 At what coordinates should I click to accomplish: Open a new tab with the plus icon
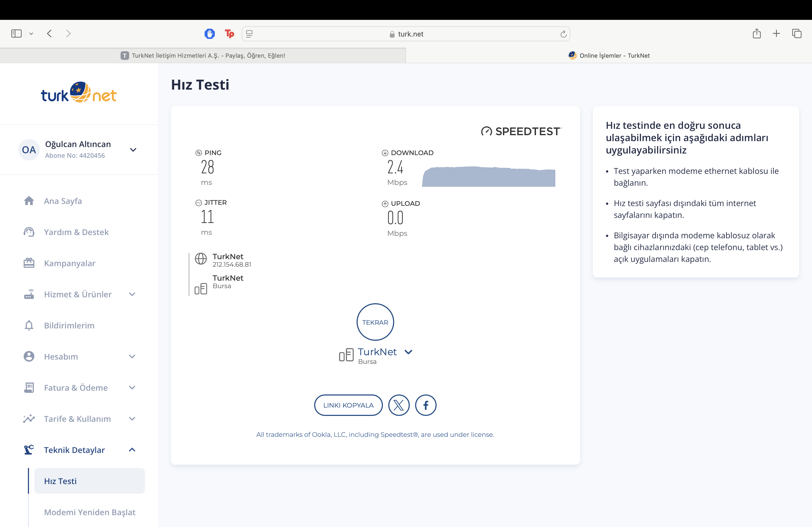(x=776, y=33)
